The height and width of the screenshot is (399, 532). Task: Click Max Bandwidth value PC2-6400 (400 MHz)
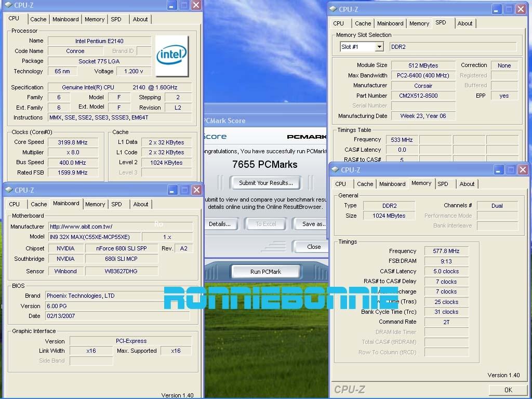pyautogui.click(x=423, y=75)
